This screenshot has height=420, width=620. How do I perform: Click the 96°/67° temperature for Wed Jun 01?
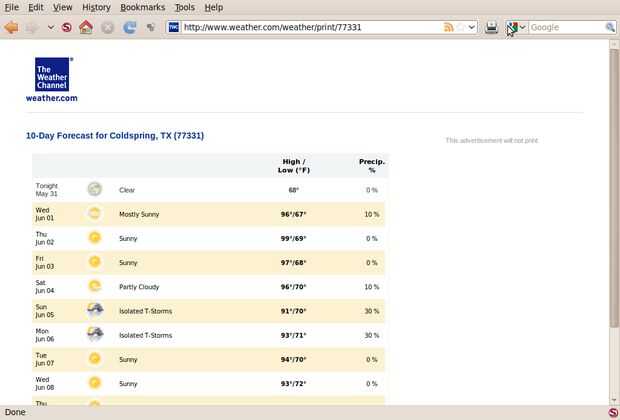coord(293,214)
